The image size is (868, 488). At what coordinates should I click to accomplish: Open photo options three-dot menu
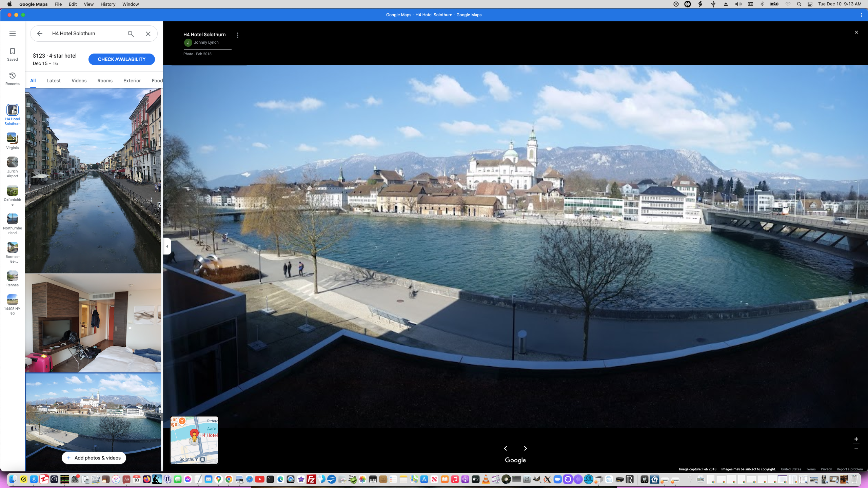pyautogui.click(x=238, y=35)
